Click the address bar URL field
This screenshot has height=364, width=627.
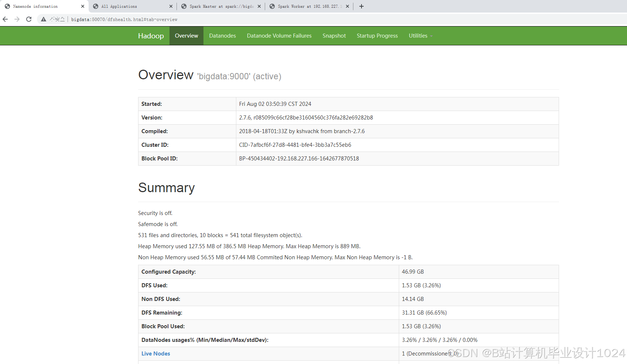tap(332, 19)
